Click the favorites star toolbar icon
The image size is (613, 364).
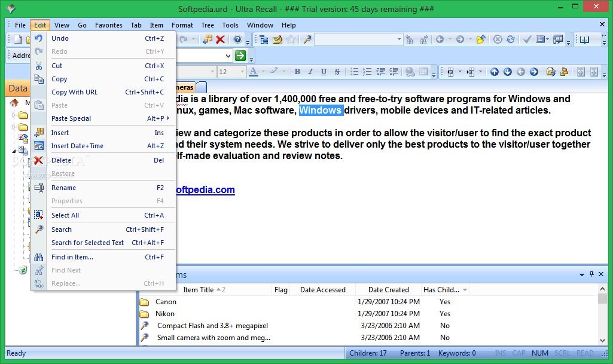[x=291, y=39]
